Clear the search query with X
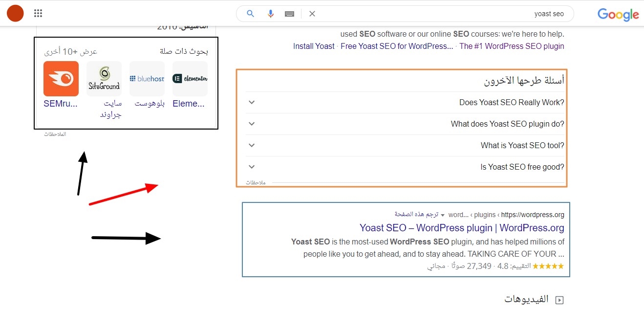The image size is (644, 309). [312, 14]
